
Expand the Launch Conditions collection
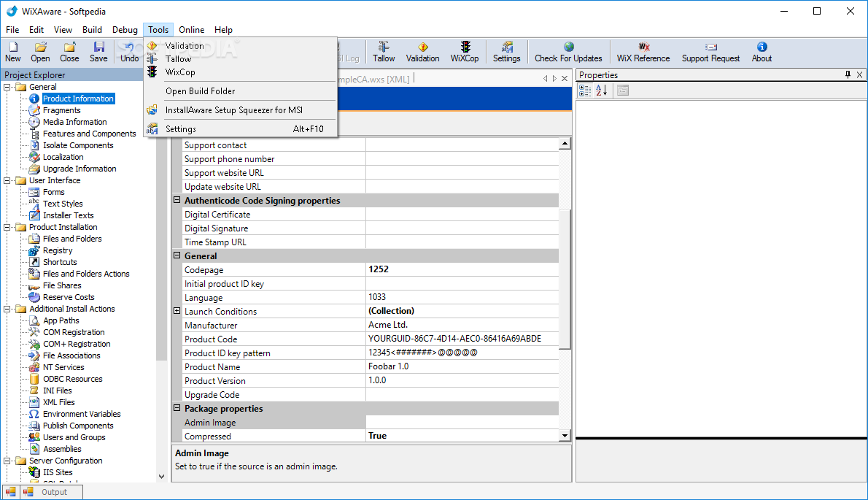click(x=177, y=311)
